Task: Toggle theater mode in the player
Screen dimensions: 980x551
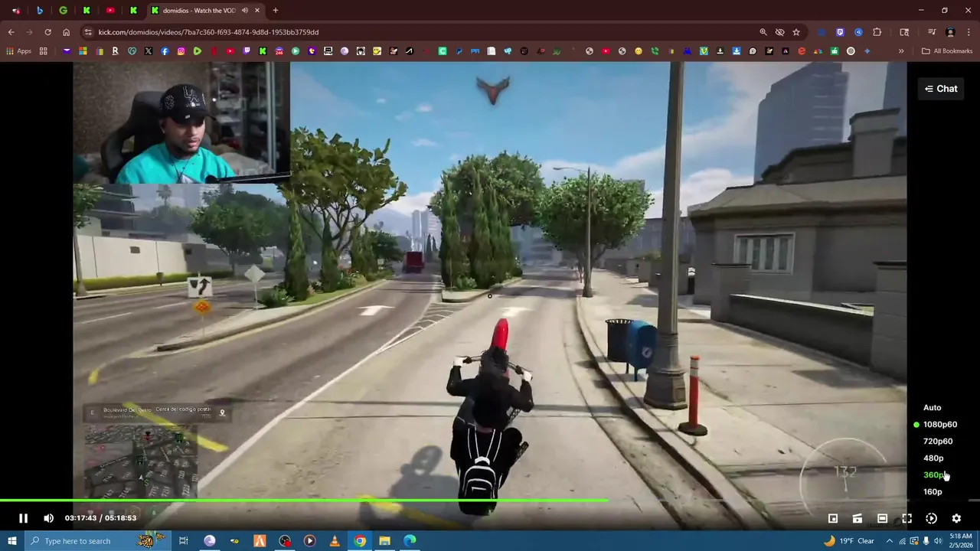Action: click(882, 518)
